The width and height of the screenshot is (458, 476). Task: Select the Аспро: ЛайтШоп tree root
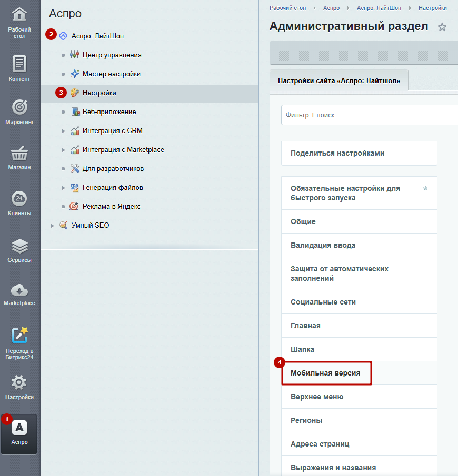click(x=97, y=36)
